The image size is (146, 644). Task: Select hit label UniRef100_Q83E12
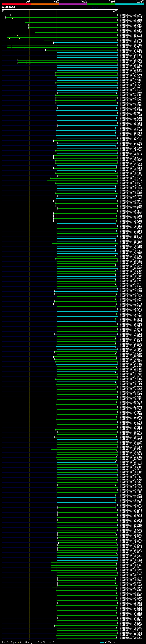(x=131, y=638)
